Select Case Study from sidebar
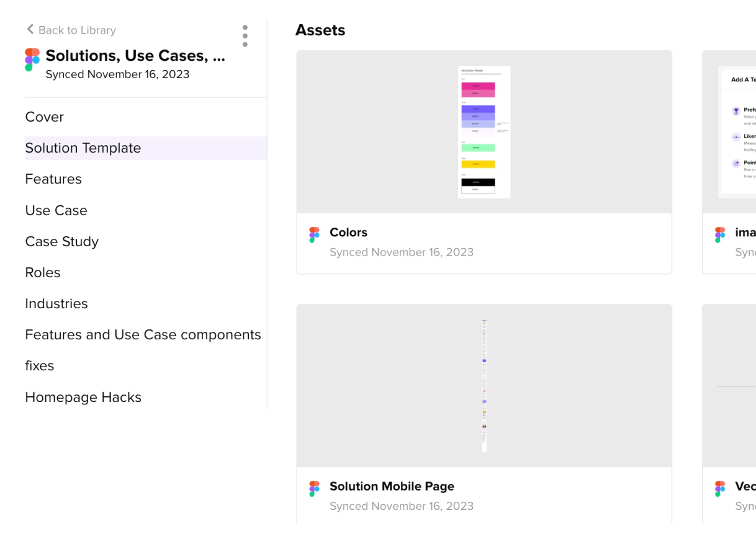The height and width of the screenshot is (552, 756). [x=62, y=241]
